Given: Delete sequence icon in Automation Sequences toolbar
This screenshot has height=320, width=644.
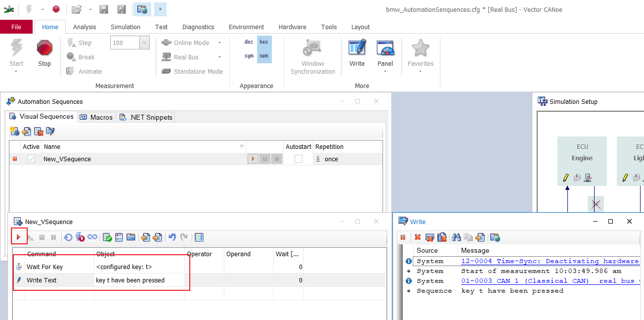Looking at the screenshot, I should pyautogui.click(x=39, y=131).
